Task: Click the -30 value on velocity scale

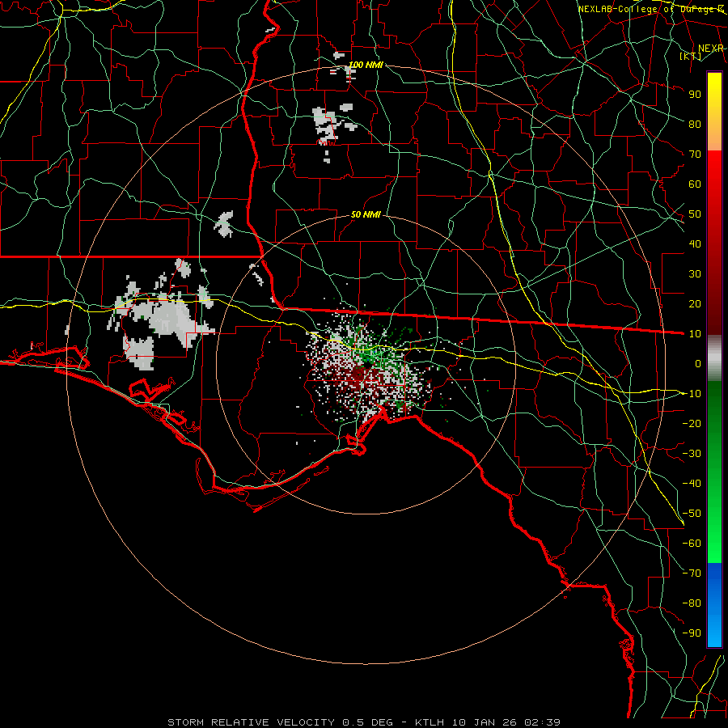Action: [692, 454]
